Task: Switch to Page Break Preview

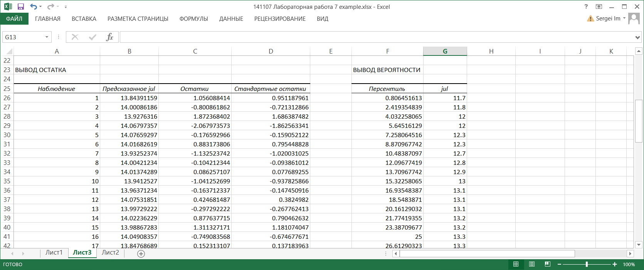Action: click(548, 264)
